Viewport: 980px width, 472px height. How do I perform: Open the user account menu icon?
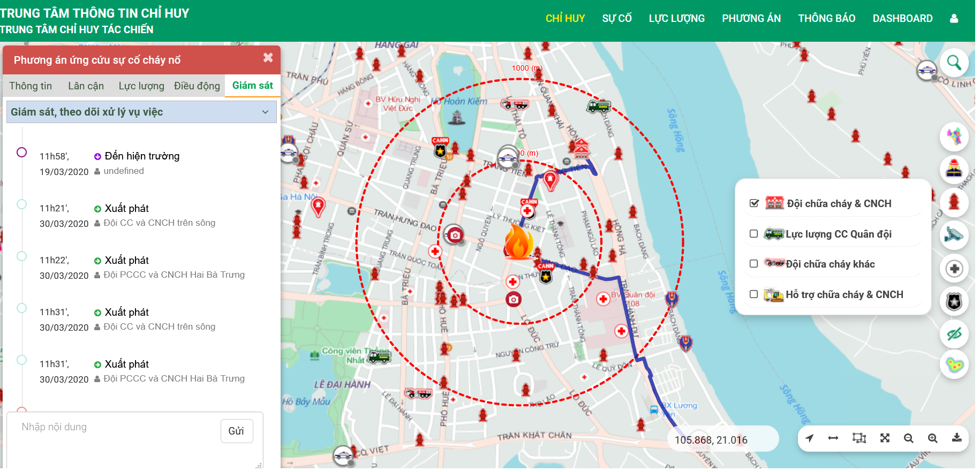coord(954,19)
